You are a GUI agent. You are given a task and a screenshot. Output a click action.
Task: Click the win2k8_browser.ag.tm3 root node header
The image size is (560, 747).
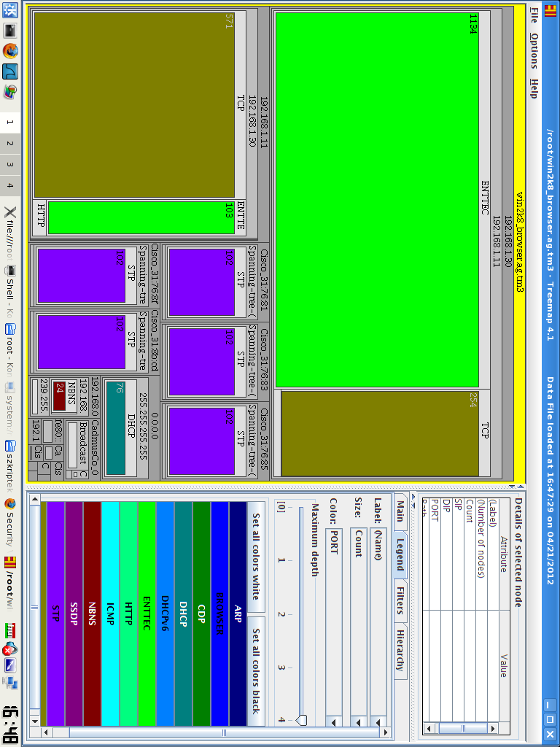click(519, 243)
